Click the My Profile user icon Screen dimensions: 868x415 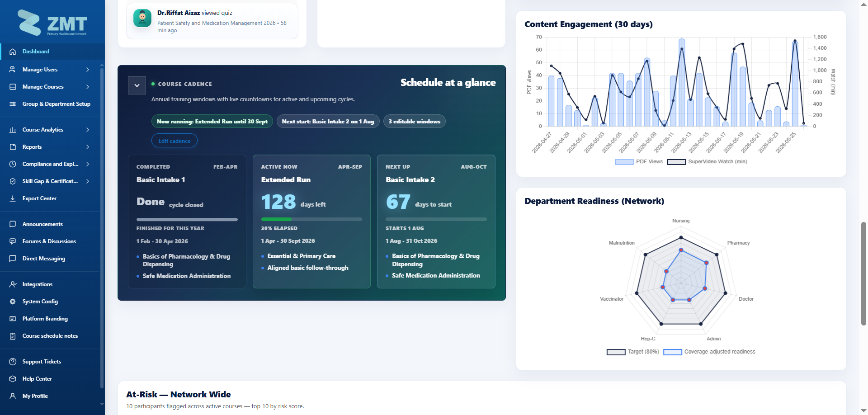(13, 396)
